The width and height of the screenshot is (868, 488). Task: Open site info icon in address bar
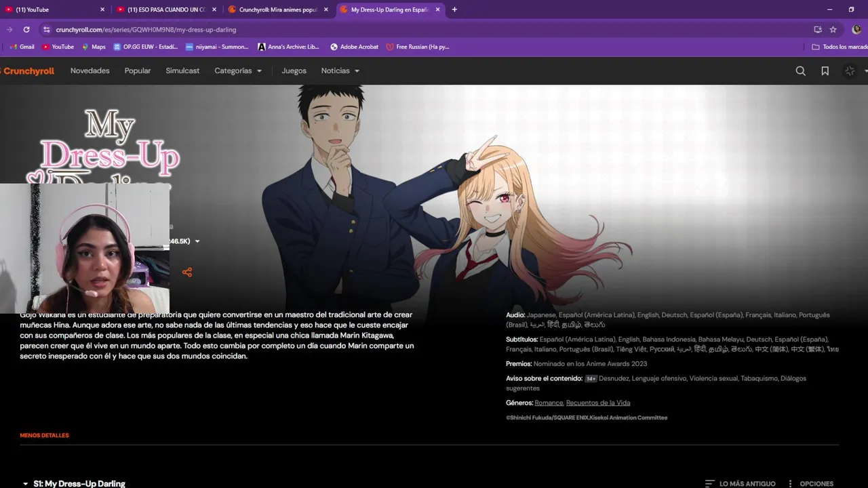coord(46,30)
